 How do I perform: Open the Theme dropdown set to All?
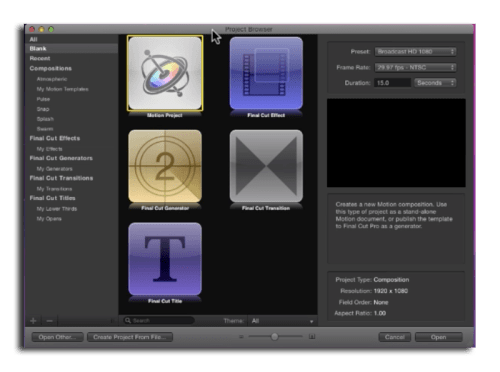tap(282, 321)
